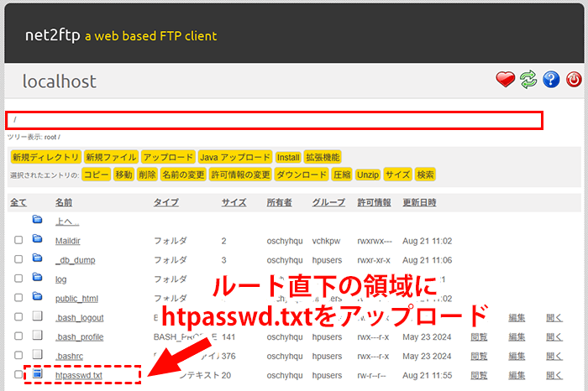The image size is (588, 391).
Task: Click the Maildir folder icon
Action: (x=37, y=239)
